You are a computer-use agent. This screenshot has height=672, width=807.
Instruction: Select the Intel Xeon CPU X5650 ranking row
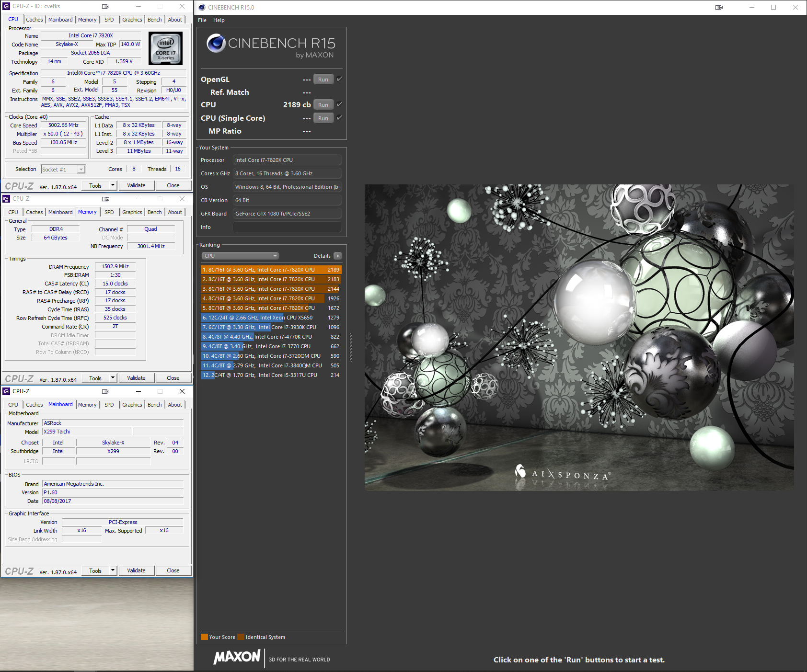[x=271, y=318]
